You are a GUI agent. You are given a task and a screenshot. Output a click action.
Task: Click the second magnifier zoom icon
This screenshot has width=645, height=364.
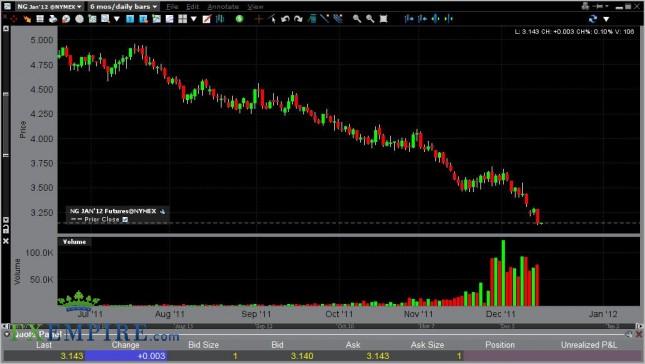tap(370, 19)
